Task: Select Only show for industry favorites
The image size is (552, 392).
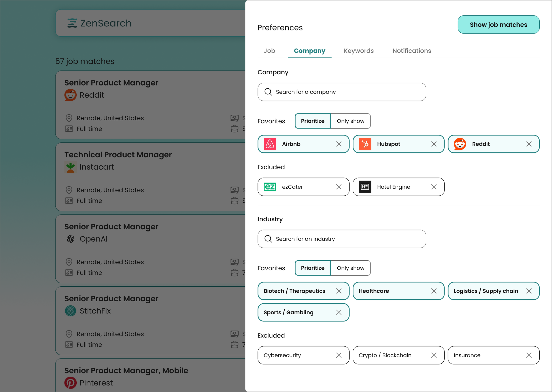Action: 350,268
